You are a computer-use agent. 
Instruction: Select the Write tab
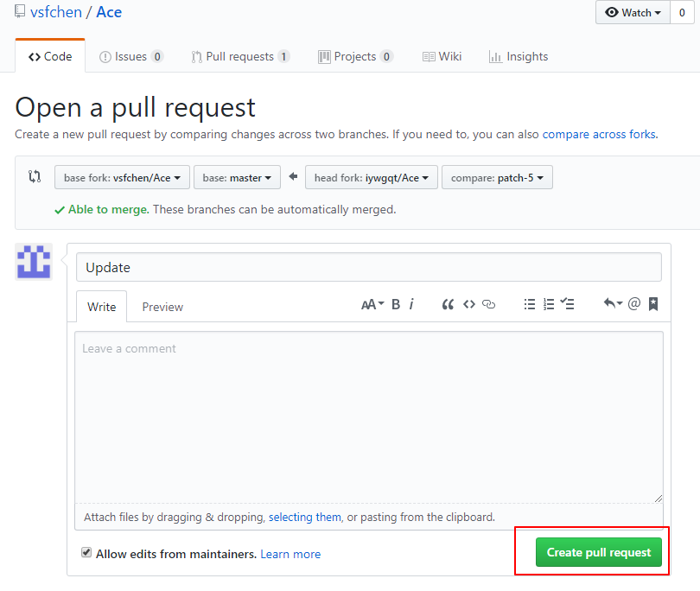tap(102, 307)
